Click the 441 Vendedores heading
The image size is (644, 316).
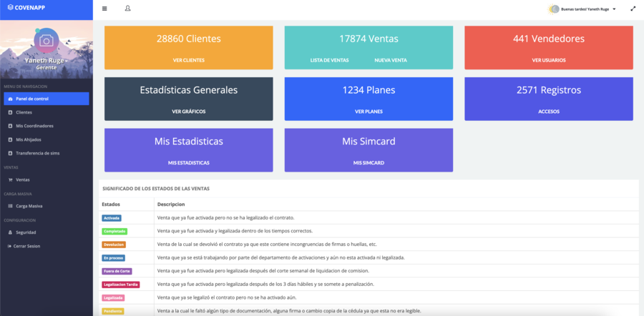[x=549, y=39]
